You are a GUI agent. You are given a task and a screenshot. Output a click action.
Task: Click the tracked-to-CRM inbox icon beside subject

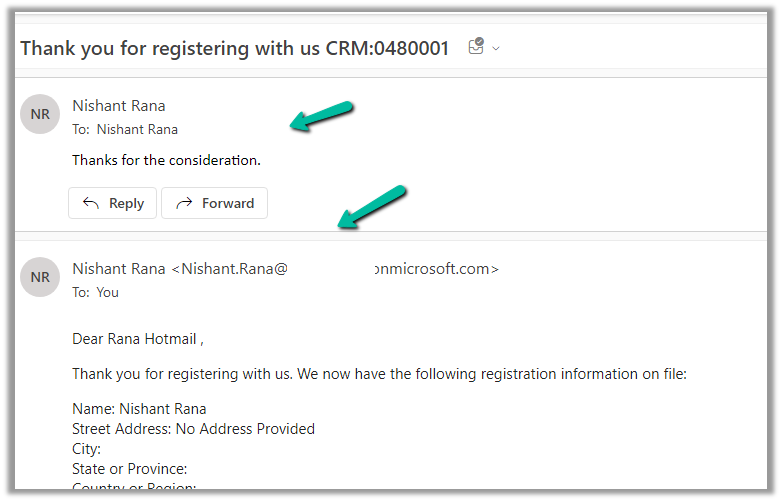pyautogui.click(x=476, y=46)
